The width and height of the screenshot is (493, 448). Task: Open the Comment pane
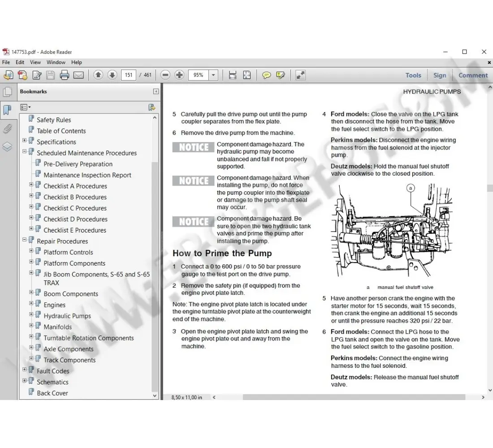pyautogui.click(x=473, y=75)
